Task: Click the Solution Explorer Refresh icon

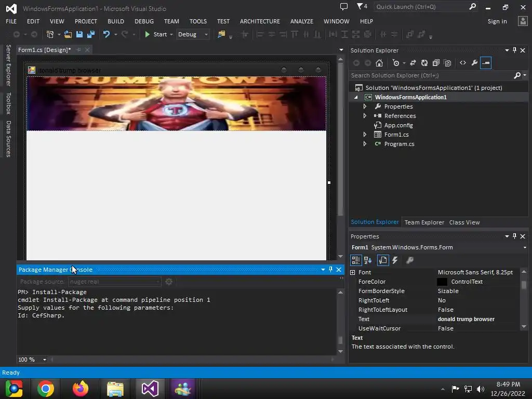Action: (424, 63)
